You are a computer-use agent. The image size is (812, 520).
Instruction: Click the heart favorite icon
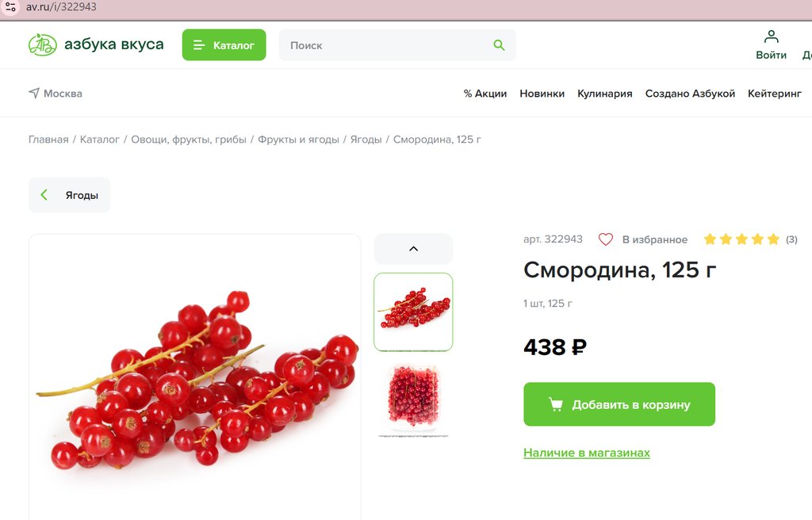point(605,239)
